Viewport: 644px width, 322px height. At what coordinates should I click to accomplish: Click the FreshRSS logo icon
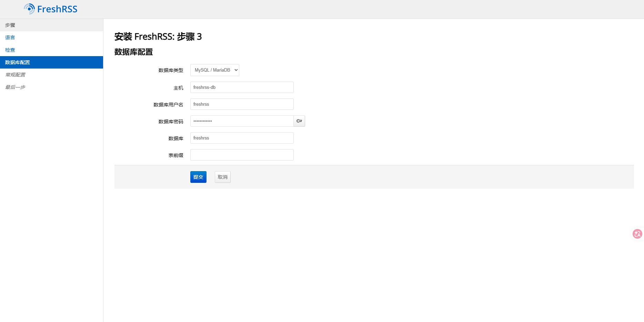pyautogui.click(x=29, y=9)
